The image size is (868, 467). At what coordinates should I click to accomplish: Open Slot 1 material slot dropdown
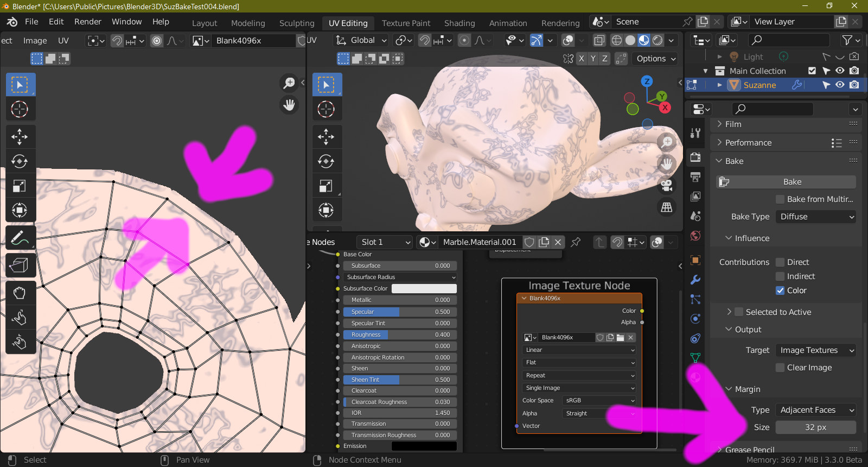385,242
